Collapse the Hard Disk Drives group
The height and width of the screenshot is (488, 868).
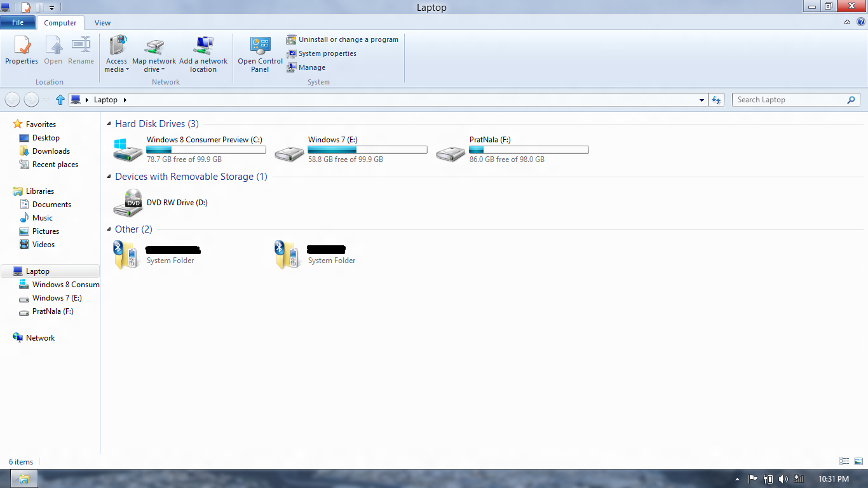(x=109, y=125)
